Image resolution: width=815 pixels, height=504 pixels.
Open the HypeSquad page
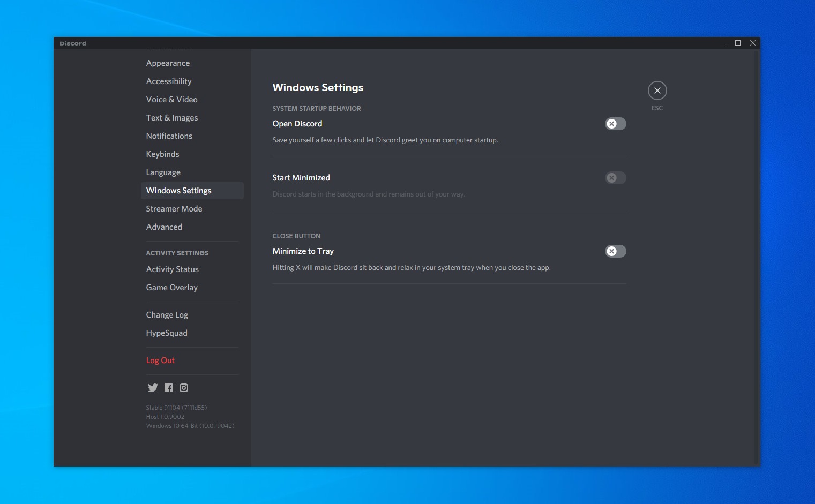coord(192,333)
